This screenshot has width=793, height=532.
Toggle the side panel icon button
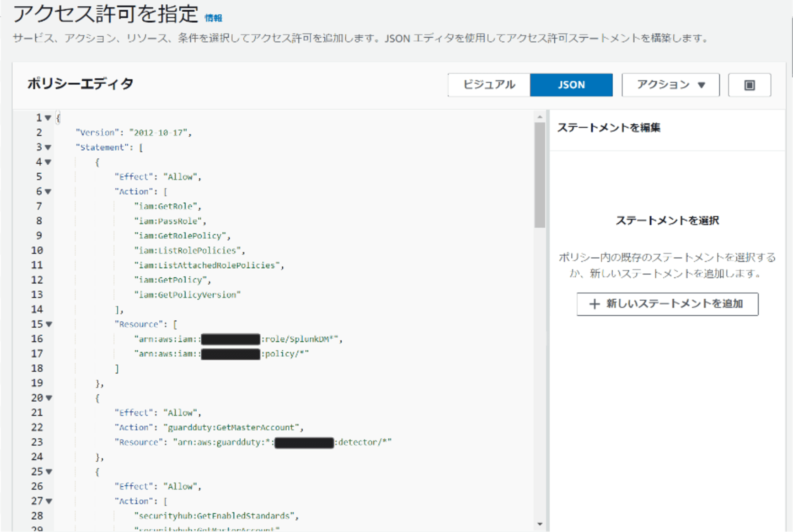pos(749,85)
